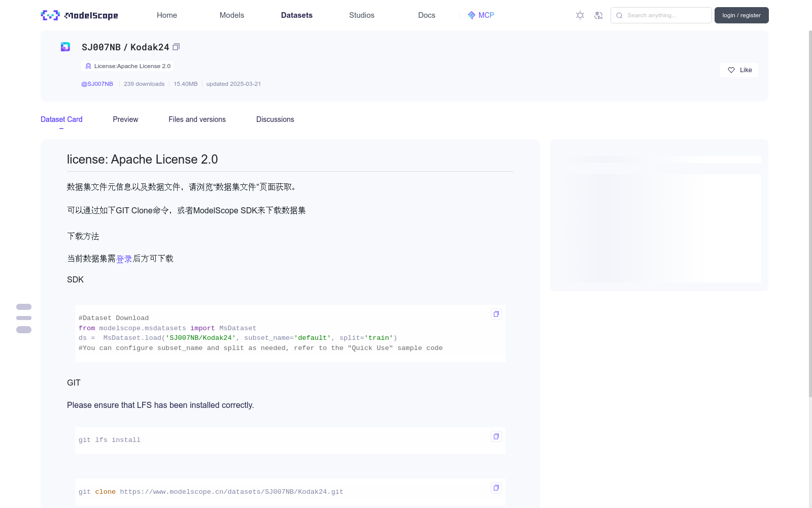Click the Apache License 2.0 tag

tap(127, 66)
